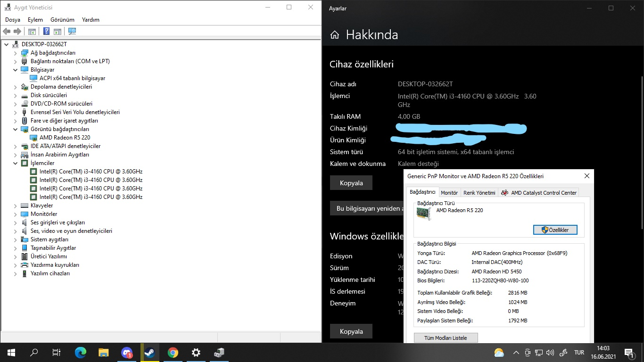Select DVD/CD-ROM sürücüleri in tree
This screenshot has height=362, width=644.
[x=61, y=104]
